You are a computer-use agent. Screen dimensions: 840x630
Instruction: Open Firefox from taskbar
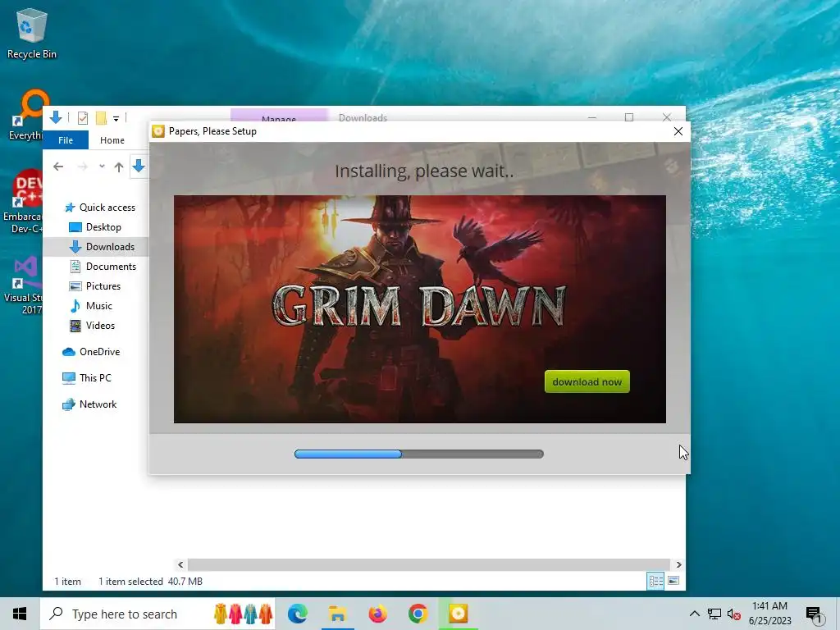click(377, 614)
